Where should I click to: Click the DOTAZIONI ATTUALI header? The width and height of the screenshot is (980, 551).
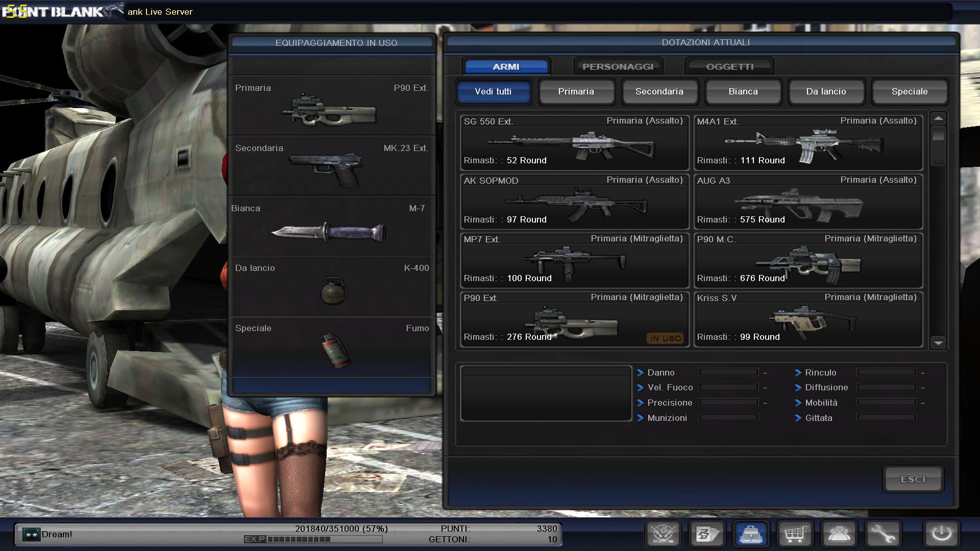coord(706,42)
